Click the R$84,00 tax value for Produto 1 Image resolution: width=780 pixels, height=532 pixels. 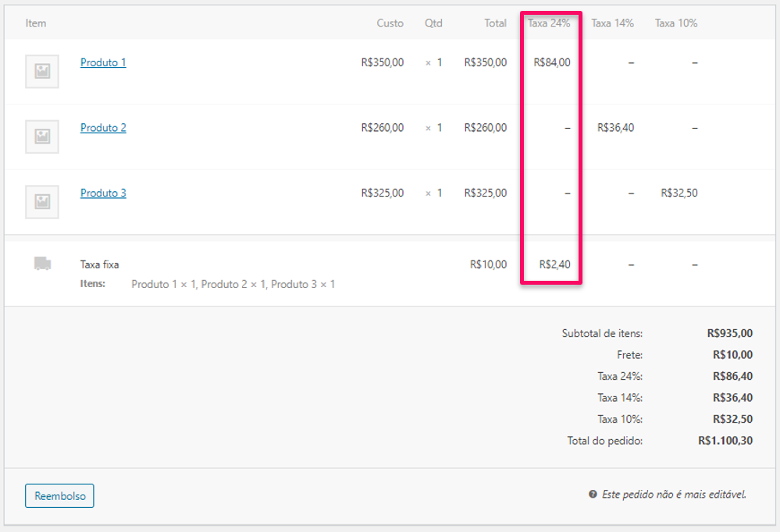point(551,62)
